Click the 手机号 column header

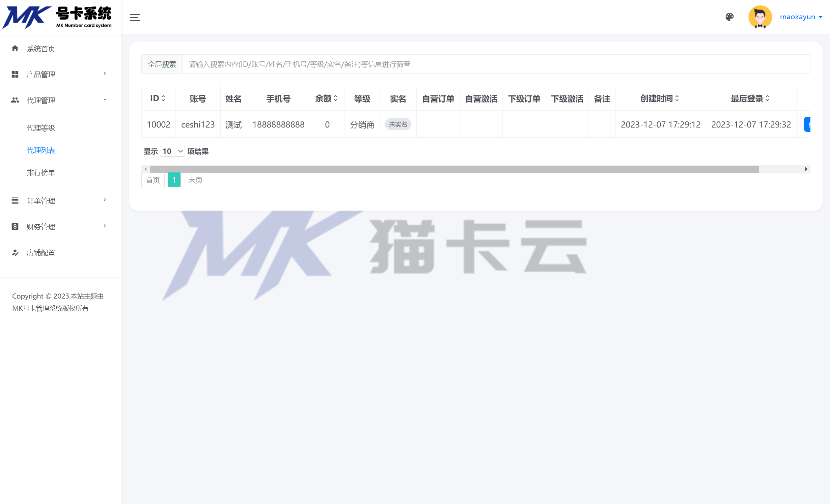point(278,99)
